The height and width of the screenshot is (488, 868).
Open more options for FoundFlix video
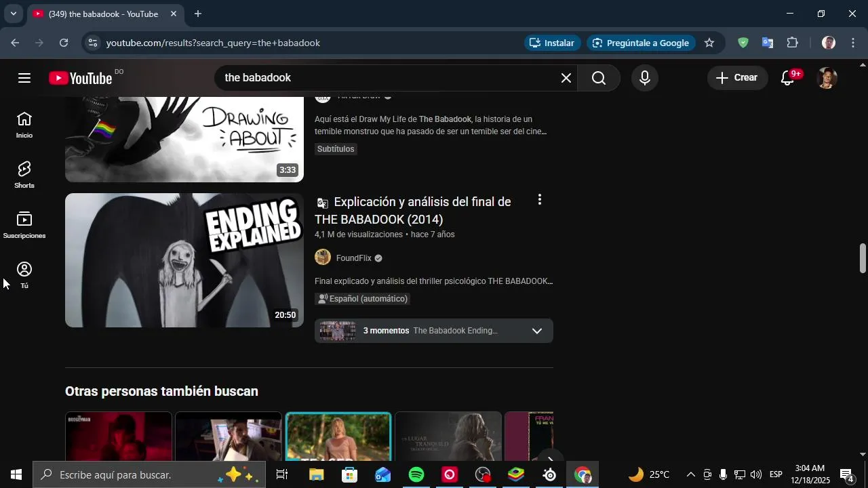(540, 200)
